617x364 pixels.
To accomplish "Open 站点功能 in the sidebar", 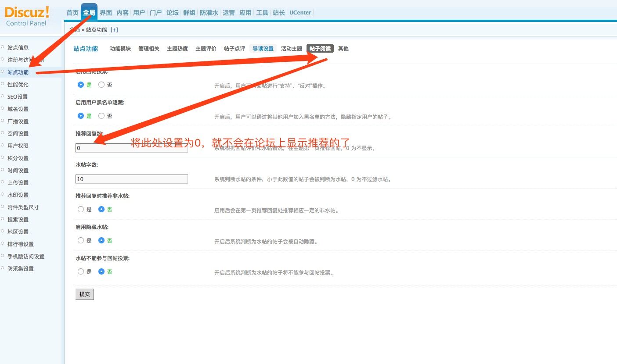I will coord(18,72).
